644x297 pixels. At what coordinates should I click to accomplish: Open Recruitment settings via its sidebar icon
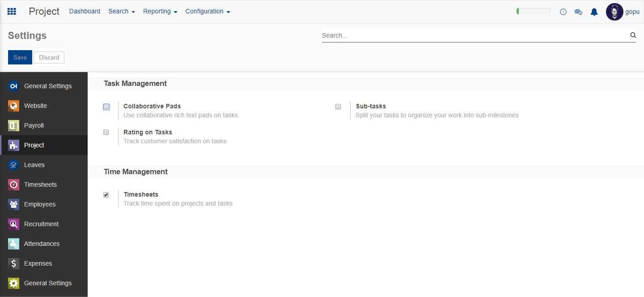point(13,224)
